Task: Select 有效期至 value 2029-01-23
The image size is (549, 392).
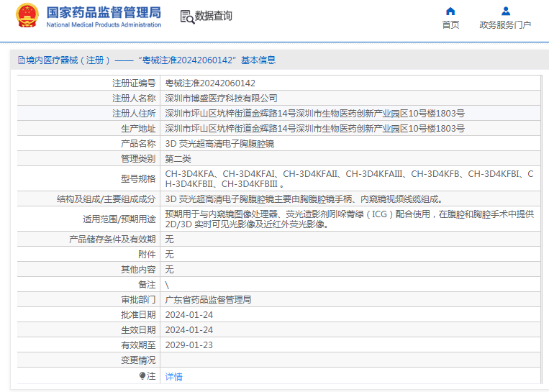Action: click(x=189, y=345)
